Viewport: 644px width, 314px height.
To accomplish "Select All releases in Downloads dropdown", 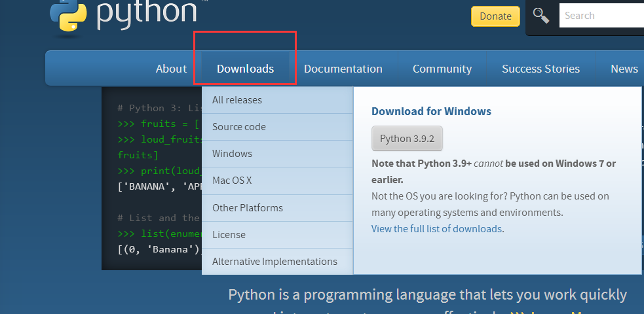I will coord(277,100).
